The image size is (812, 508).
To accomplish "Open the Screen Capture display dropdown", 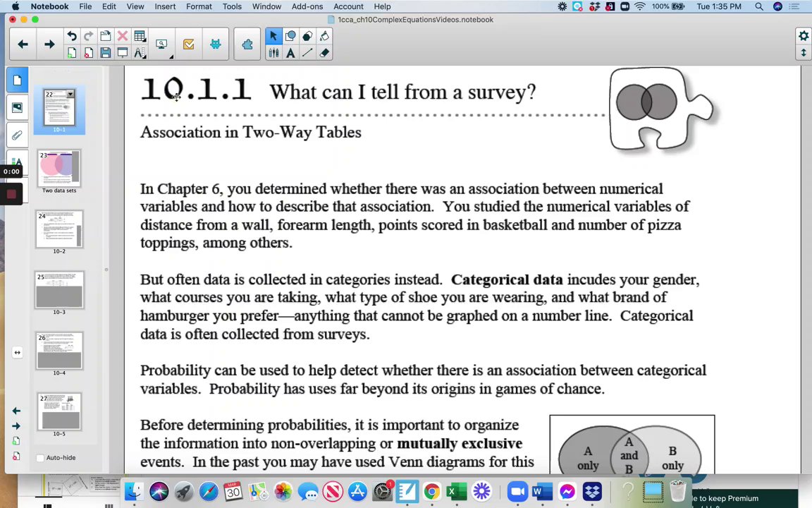I will click(161, 44).
